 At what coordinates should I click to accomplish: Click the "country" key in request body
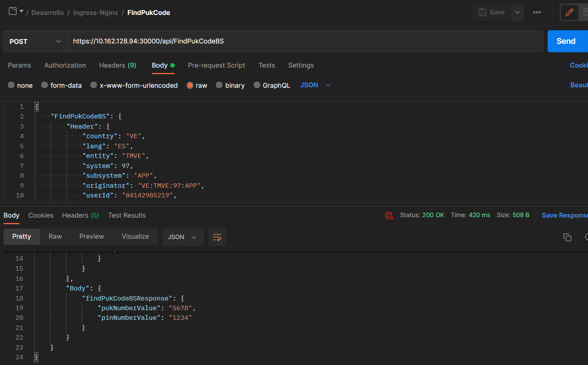click(100, 136)
